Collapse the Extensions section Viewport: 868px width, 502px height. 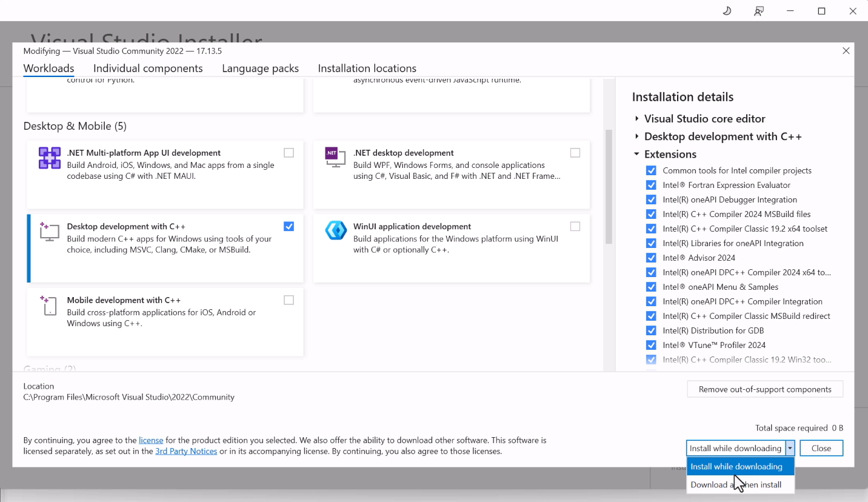click(x=636, y=154)
